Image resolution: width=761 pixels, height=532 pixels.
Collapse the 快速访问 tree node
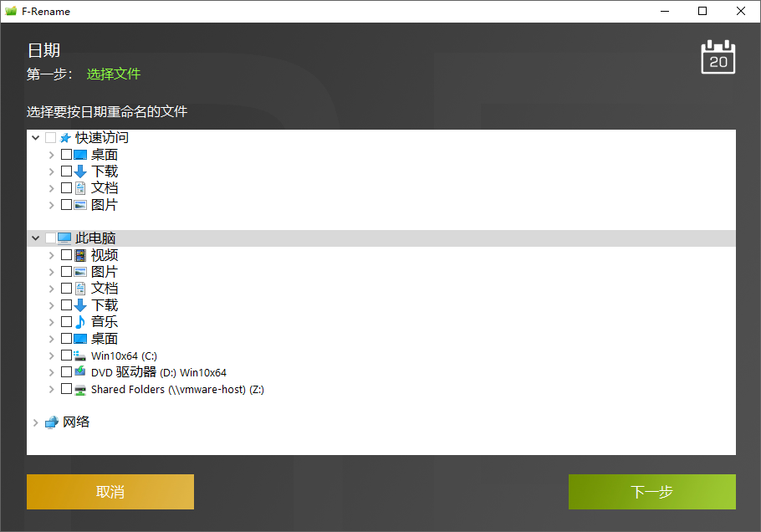point(35,137)
